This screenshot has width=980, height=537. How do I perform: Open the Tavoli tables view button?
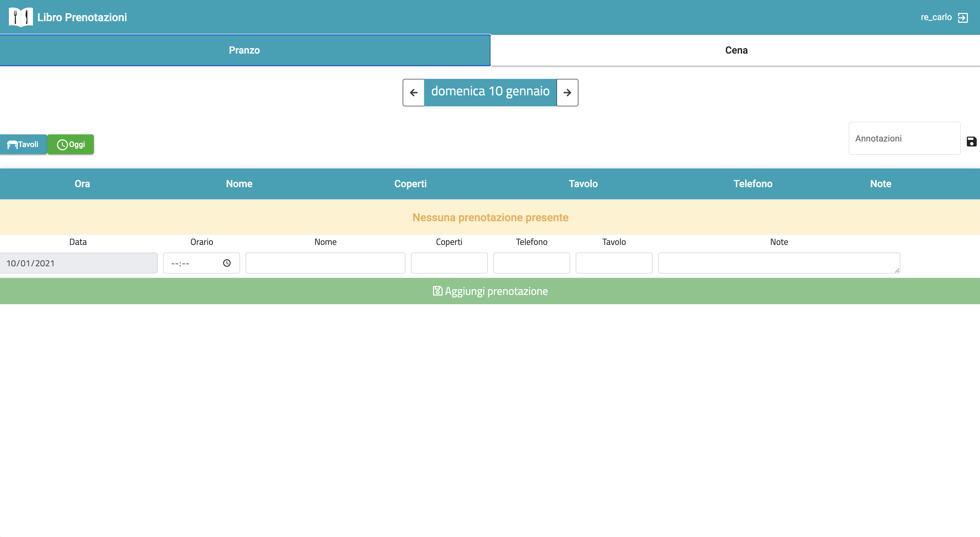point(23,144)
